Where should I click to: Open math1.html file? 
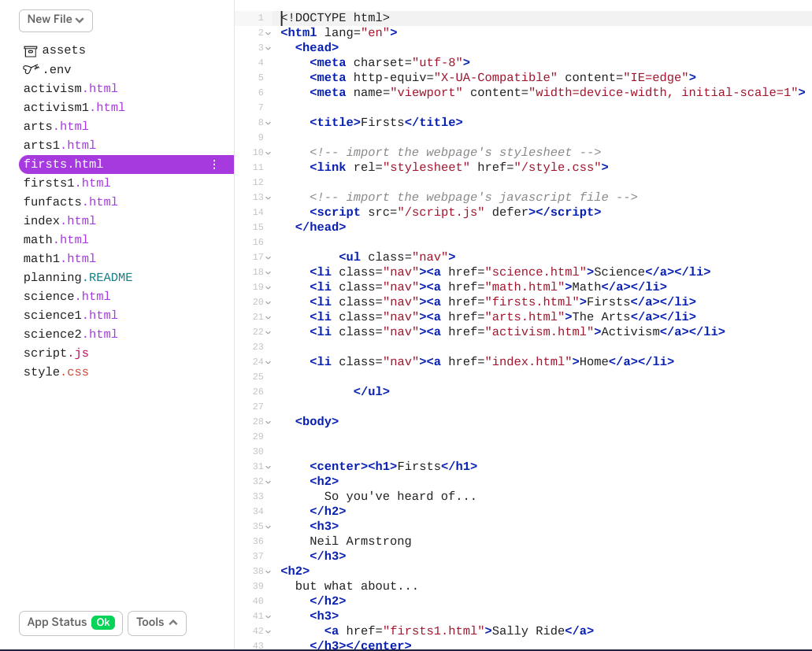coord(60,258)
